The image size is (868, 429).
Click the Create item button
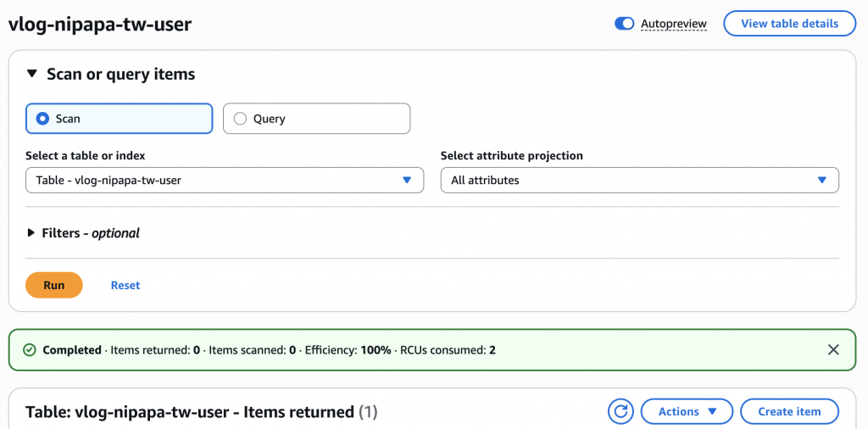[789, 412]
